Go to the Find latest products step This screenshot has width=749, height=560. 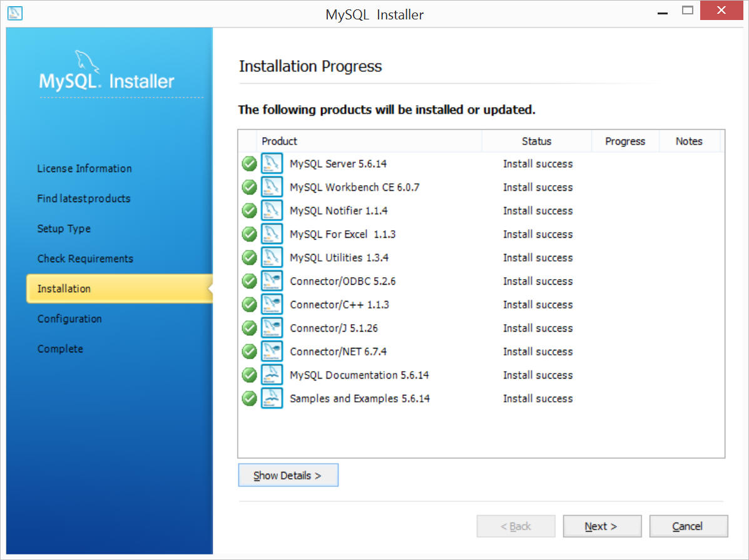click(84, 199)
